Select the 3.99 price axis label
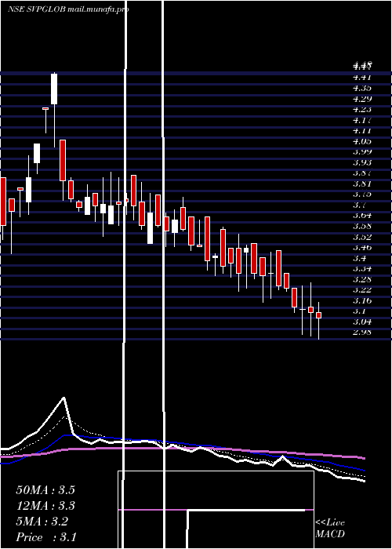Screen dimensions: 392x549 coord(362,151)
